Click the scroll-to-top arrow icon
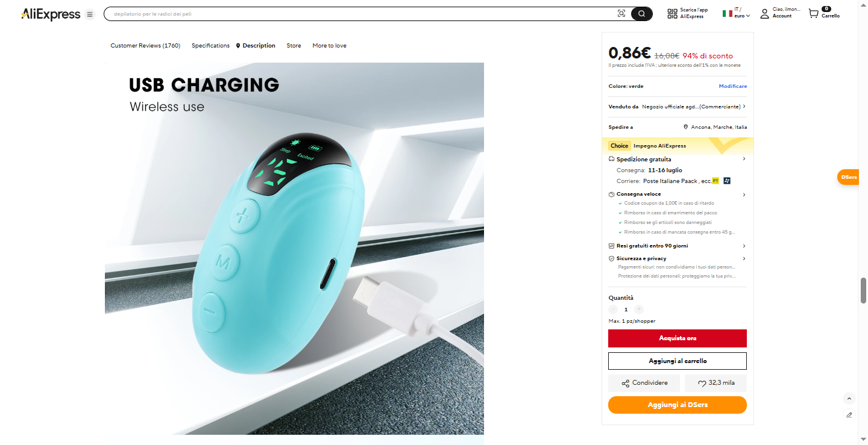 [x=849, y=399]
